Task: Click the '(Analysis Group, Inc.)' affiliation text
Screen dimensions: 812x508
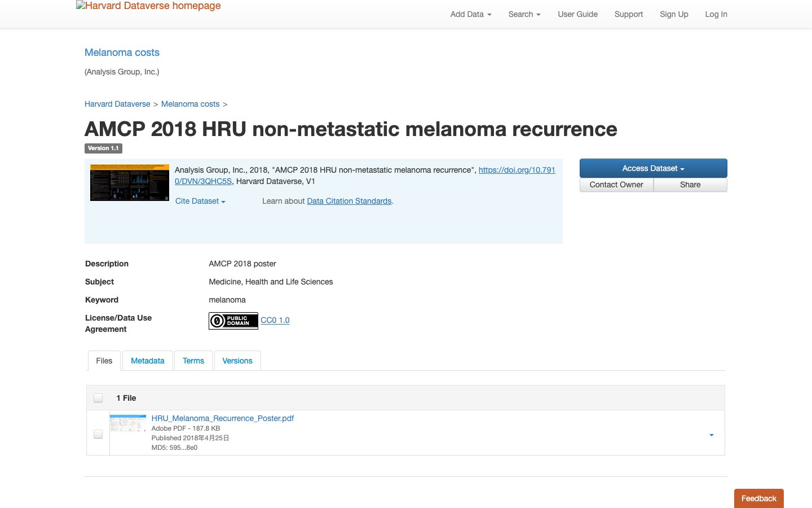Action: pos(122,72)
